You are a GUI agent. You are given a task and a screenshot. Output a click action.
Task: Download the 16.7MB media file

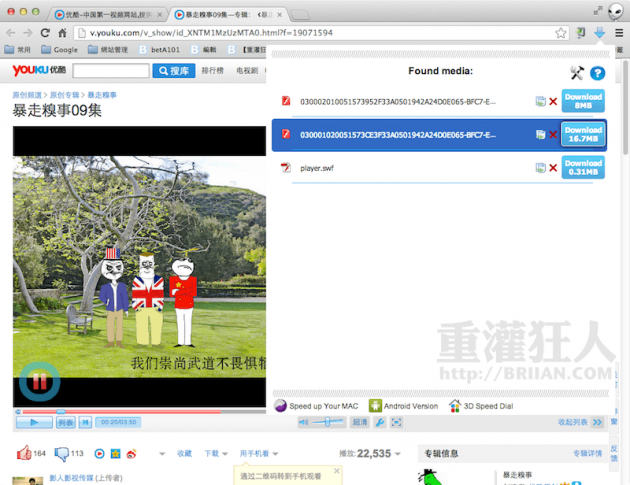click(583, 134)
